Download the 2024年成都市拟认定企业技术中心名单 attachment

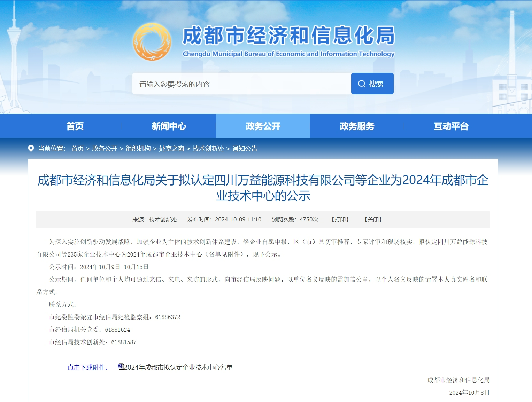click(178, 368)
